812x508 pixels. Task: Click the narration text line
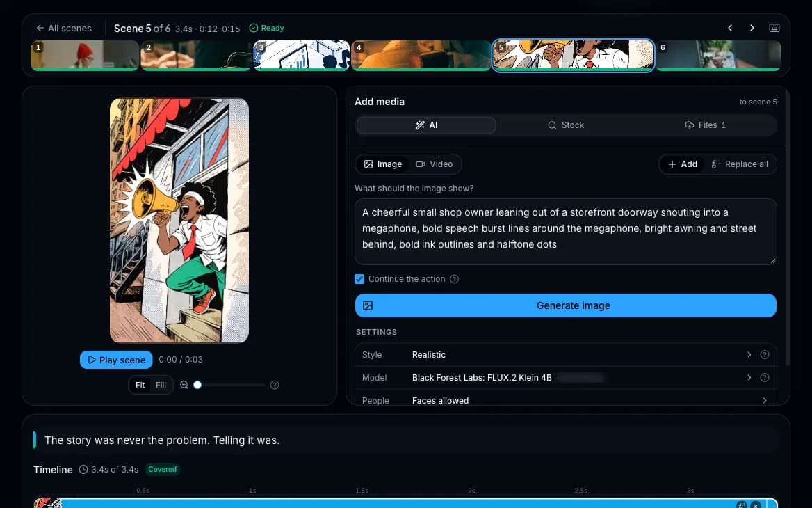click(162, 440)
